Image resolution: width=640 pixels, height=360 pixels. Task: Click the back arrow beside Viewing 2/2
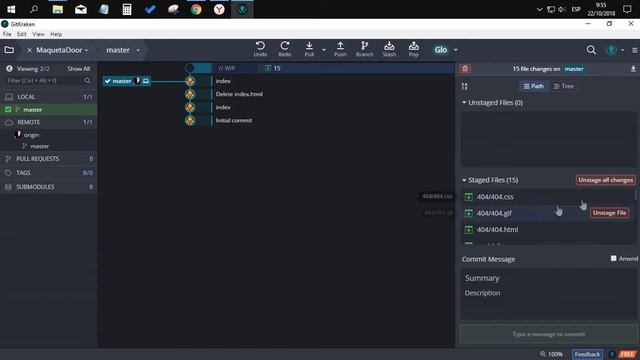9,69
